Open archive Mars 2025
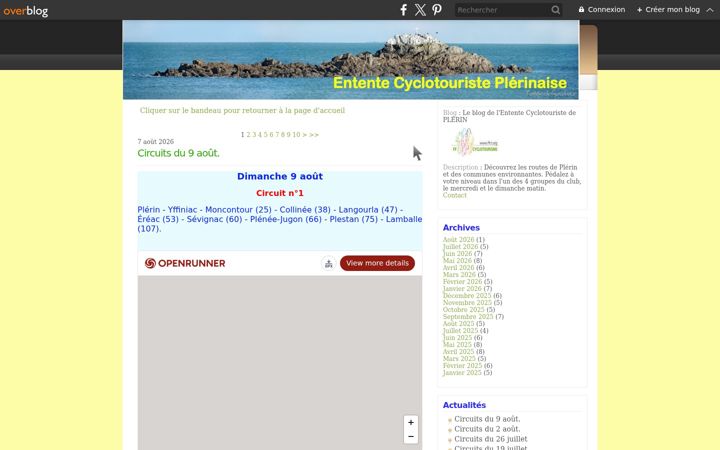720x450 pixels. [459, 359]
